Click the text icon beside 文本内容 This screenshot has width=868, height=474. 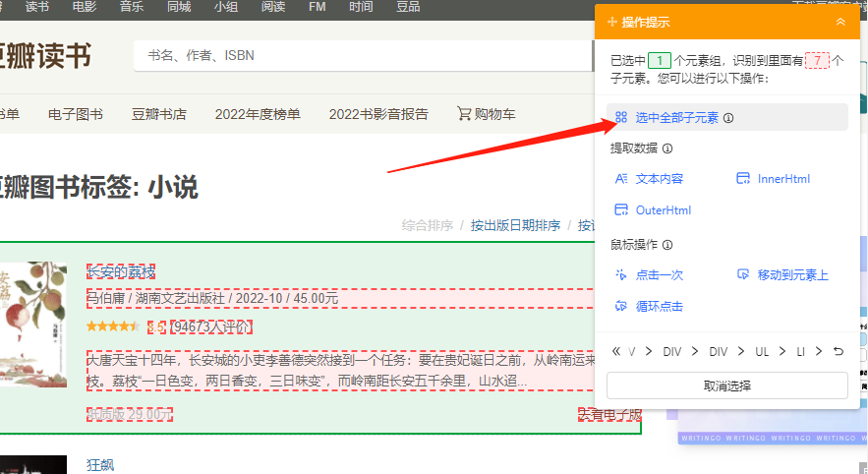pos(621,178)
